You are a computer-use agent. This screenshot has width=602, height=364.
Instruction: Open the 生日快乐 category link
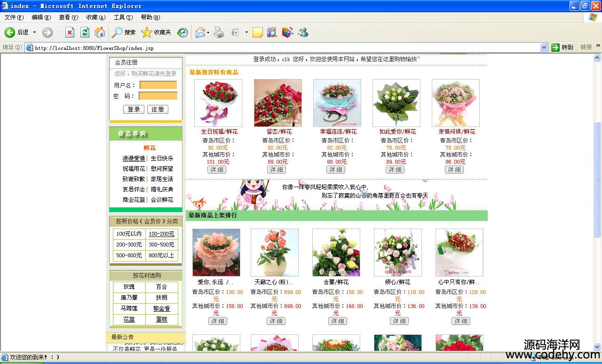coord(162,158)
